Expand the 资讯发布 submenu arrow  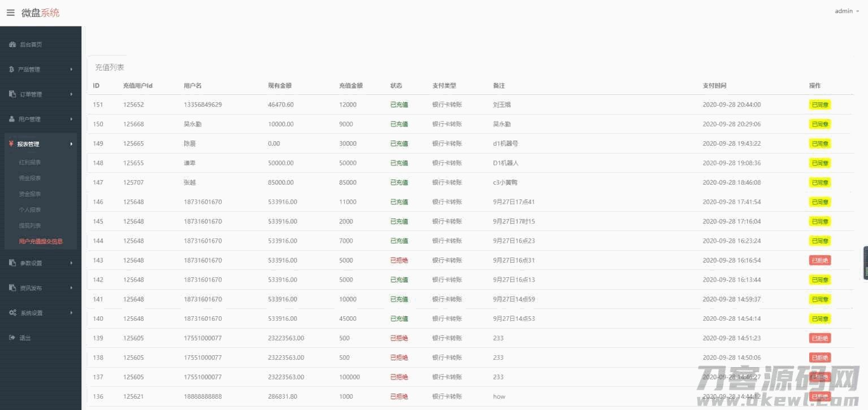coord(71,288)
